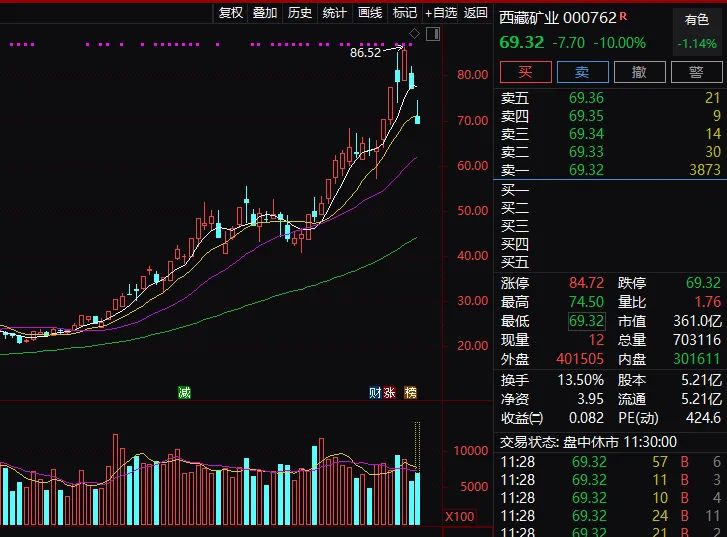Click PE(动) value 424.6

pos(703,418)
